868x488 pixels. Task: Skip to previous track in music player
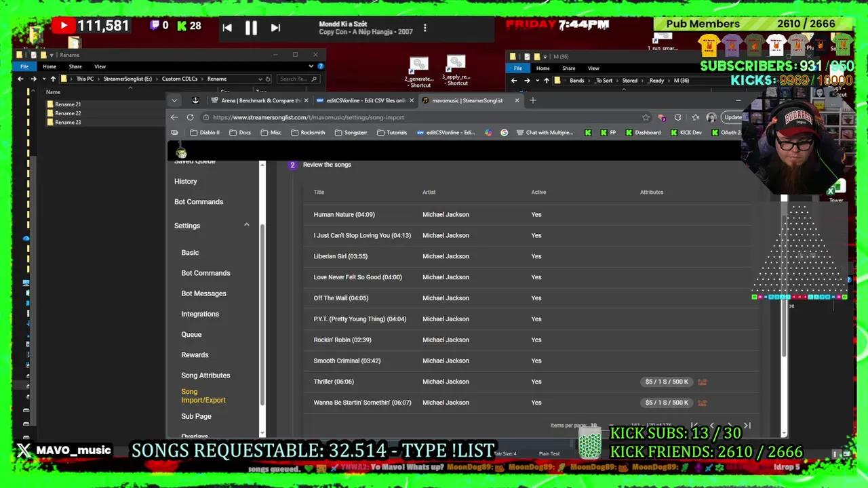pyautogui.click(x=227, y=28)
